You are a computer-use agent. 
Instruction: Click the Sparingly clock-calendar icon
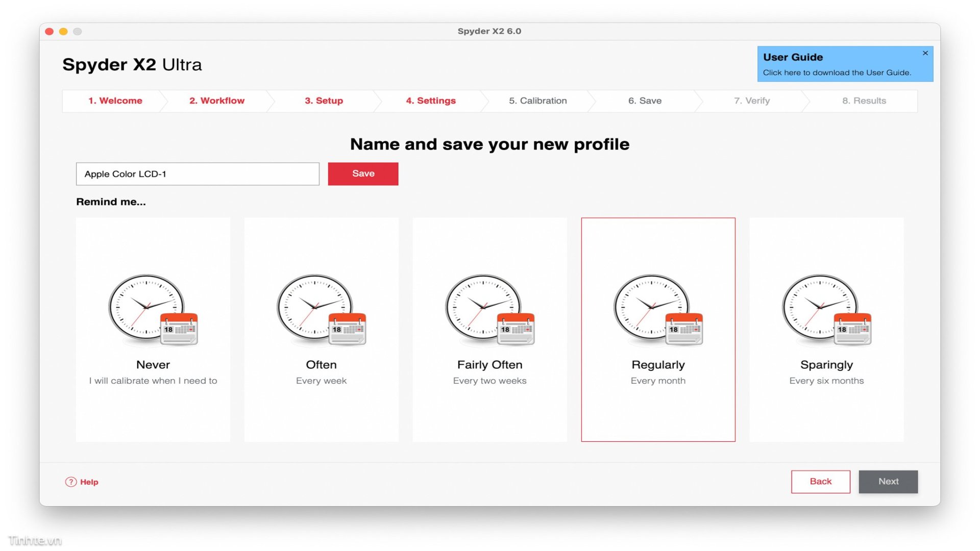[x=827, y=310]
